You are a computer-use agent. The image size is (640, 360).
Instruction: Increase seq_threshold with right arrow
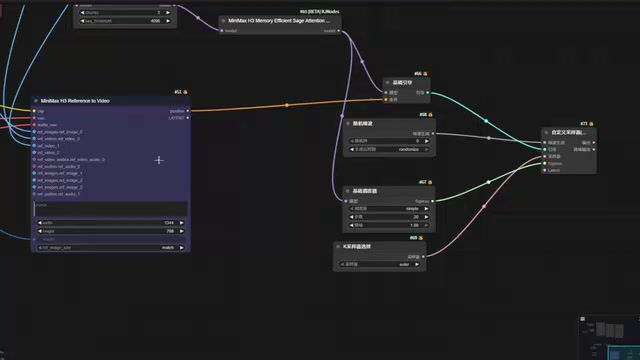coord(168,21)
